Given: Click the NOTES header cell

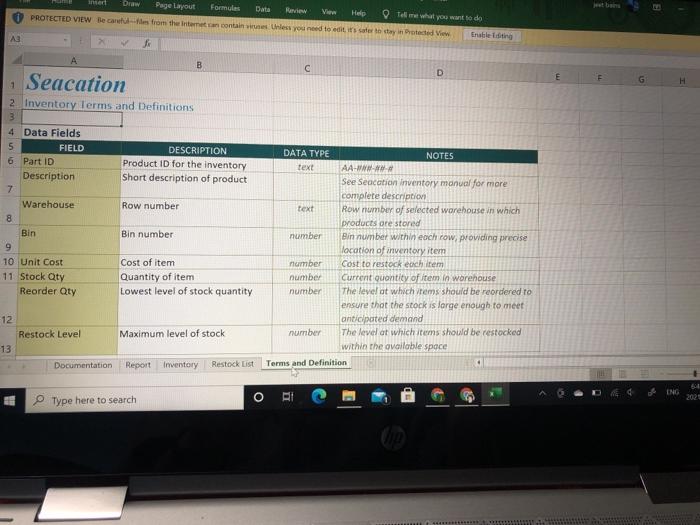Looking at the screenshot, I should (439, 155).
